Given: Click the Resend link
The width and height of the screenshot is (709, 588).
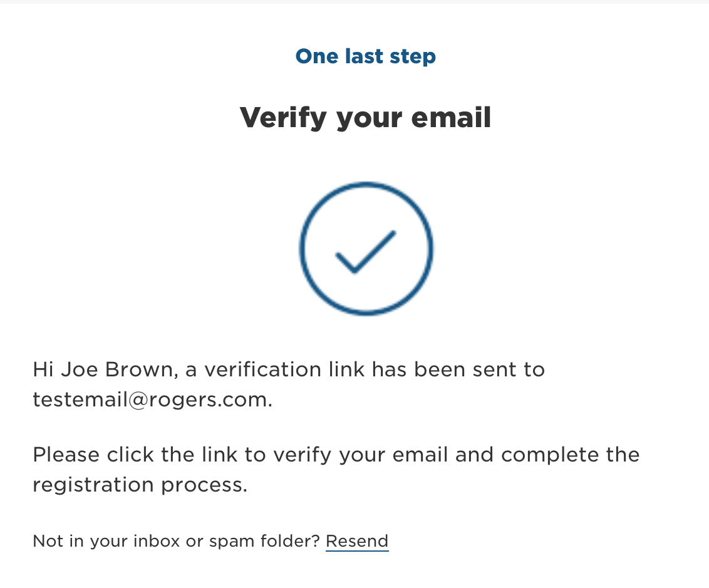Looking at the screenshot, I should point(357,541).
